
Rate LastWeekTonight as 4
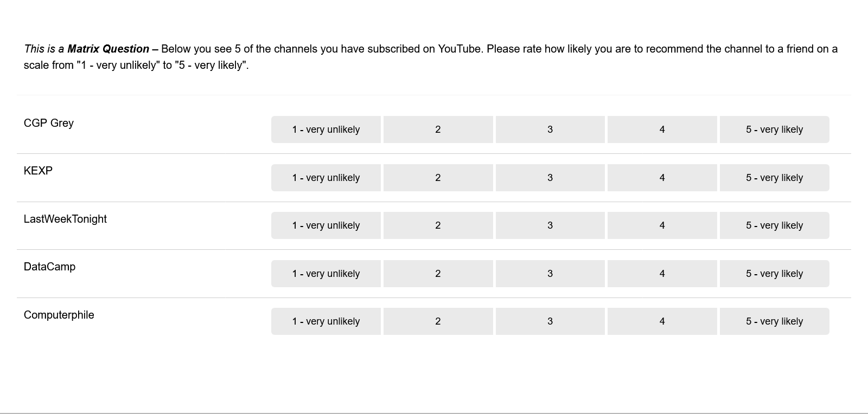662,225
